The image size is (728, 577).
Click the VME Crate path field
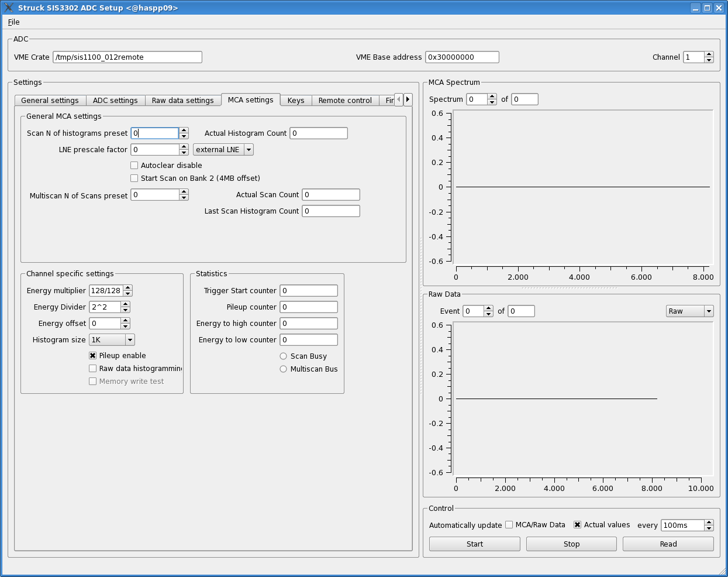(x=127, y=57)
